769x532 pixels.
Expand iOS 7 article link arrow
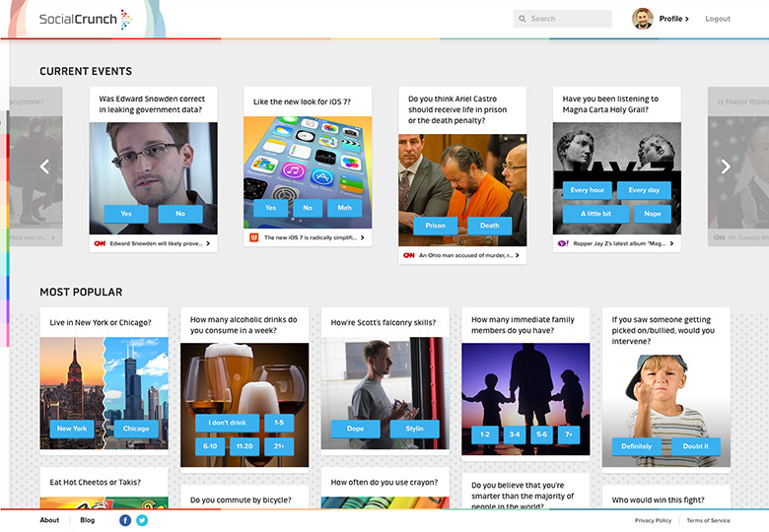point(363,237)
